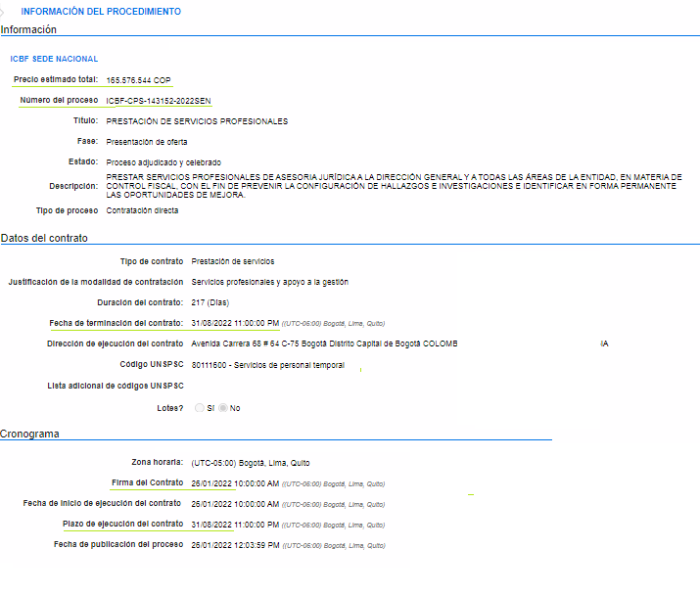The width and height of the screenshot is (700, 595).
Task: Click the 'Zona horaria:' label
Action: [158, 463]
